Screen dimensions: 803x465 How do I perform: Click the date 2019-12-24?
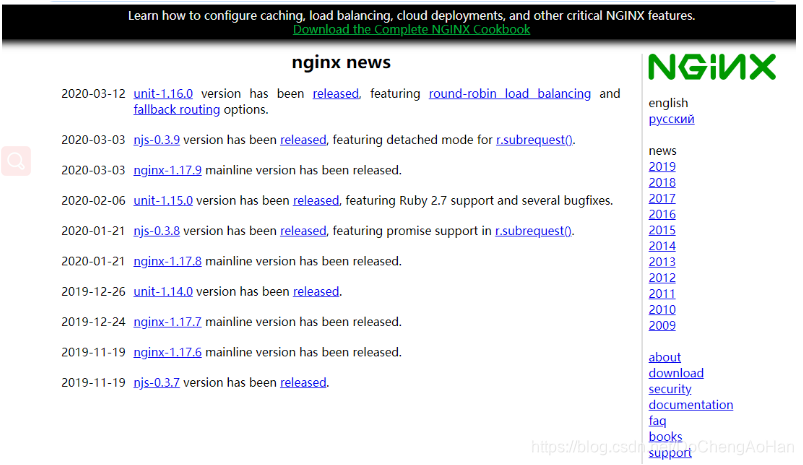[x=93, y=322]
